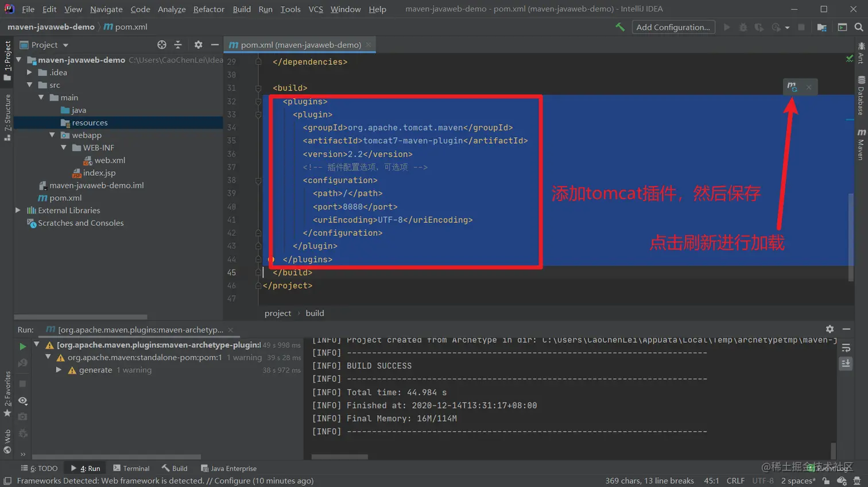Open the Structure side tool window

[x=7, y=117]
